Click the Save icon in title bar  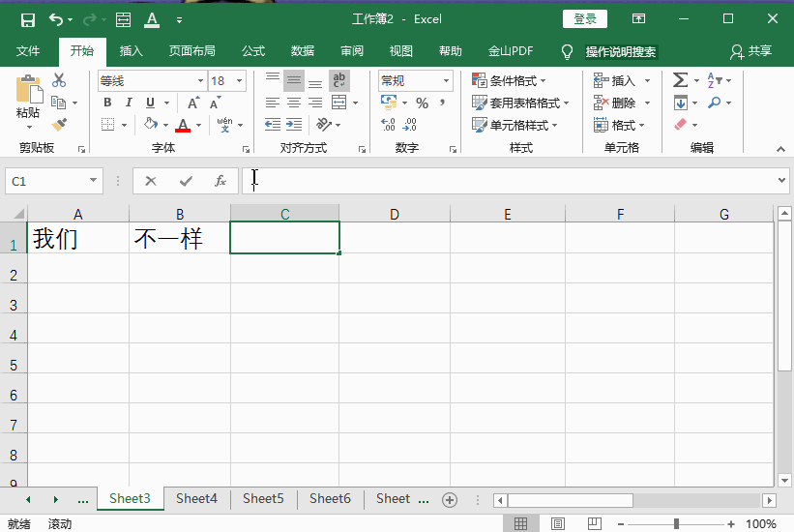tap(27, 19)
